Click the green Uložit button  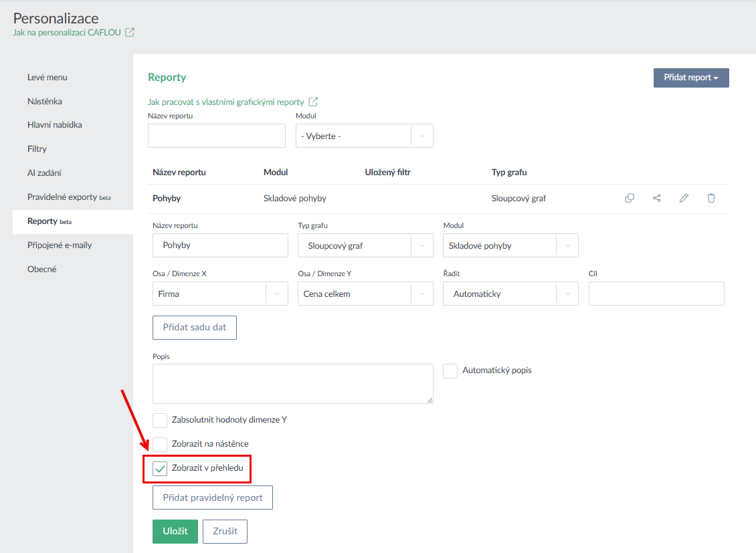pyautogui.click(x=175, y=532)
